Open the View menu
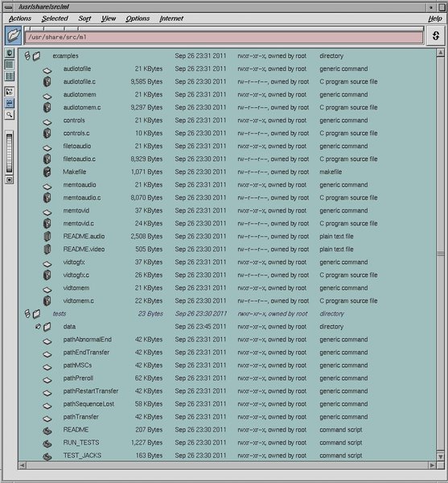The height and width of the screenshot is (483, 448). [x=109, y=19]
